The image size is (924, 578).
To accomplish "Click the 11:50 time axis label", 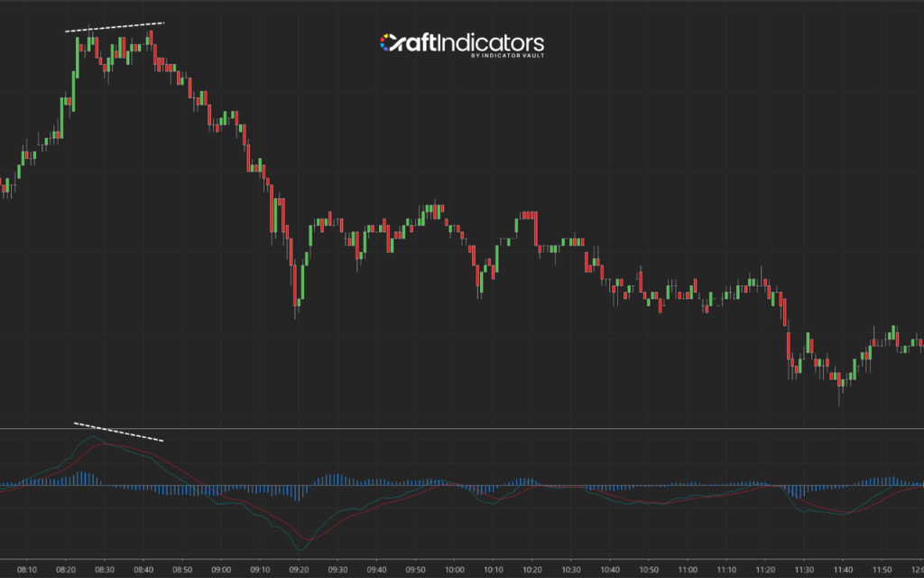I will pyautogui.click(x=882, y=570).
